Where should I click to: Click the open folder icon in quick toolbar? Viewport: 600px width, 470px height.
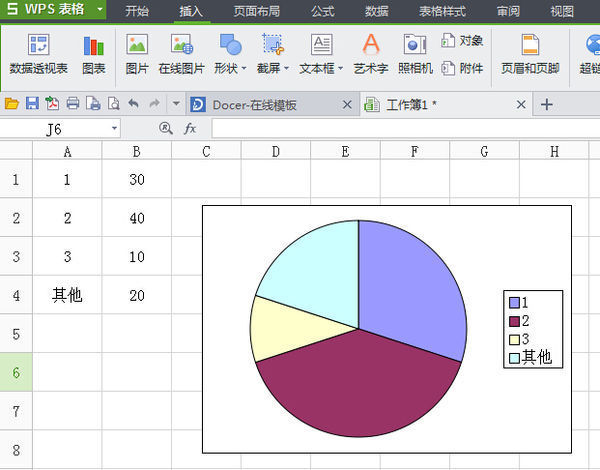click(x=12, y=103)
